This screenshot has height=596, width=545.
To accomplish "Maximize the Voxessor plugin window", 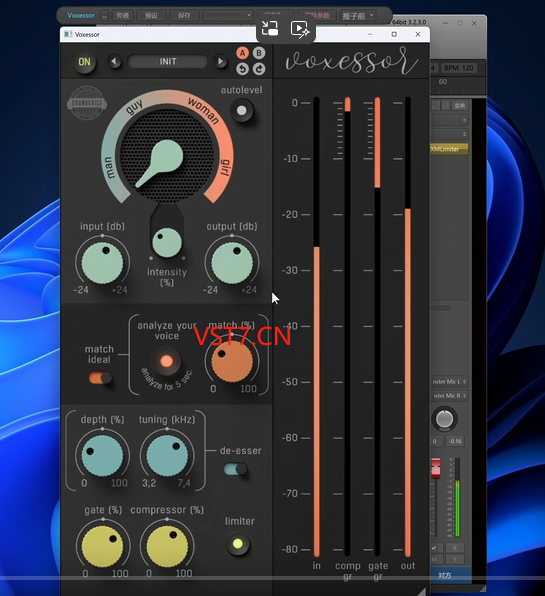I will pos(394,34).
